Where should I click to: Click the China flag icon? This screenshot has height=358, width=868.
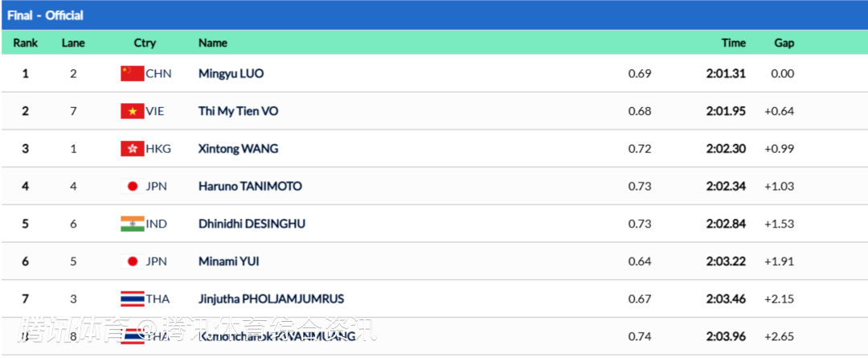132,73
